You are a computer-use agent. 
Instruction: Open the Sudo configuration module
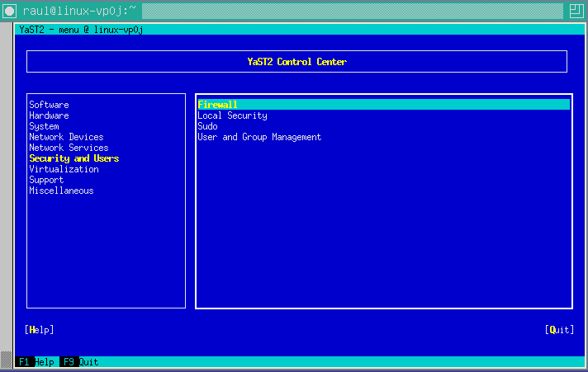(208, 126)
